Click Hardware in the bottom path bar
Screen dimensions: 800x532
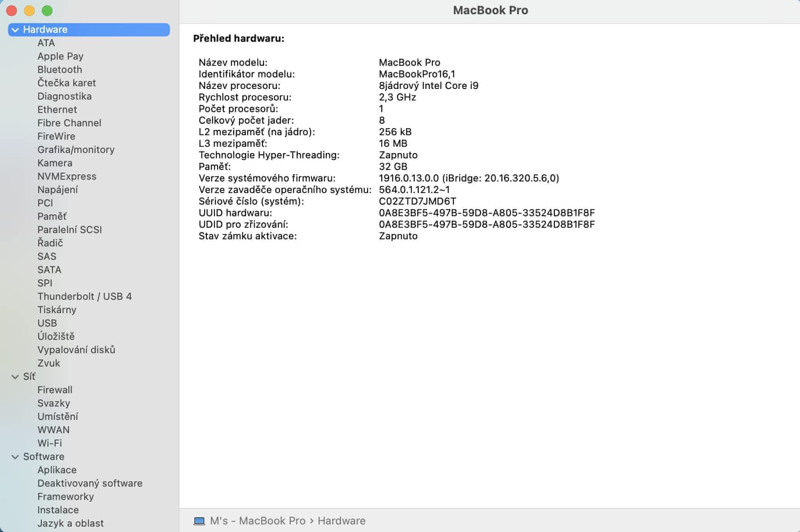point(342,521)
